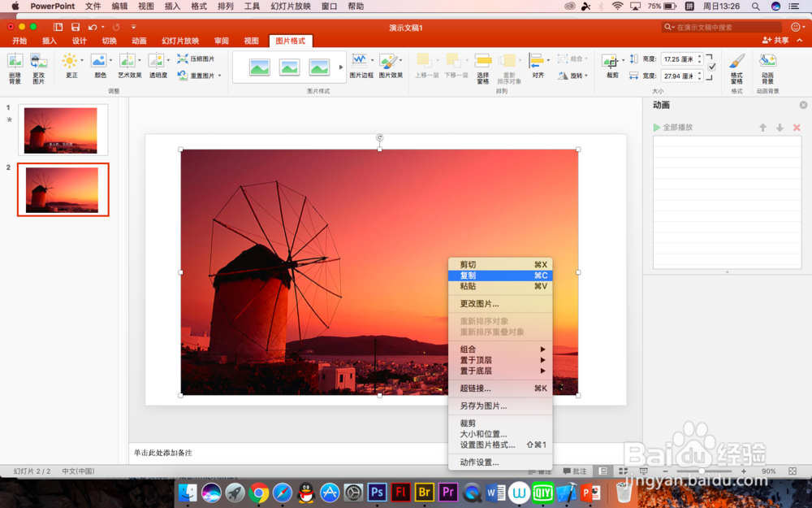Expand the picture styles gallery arrow
Image resolution: width=812 pixels, height=508 pixels.
(341, 67)
